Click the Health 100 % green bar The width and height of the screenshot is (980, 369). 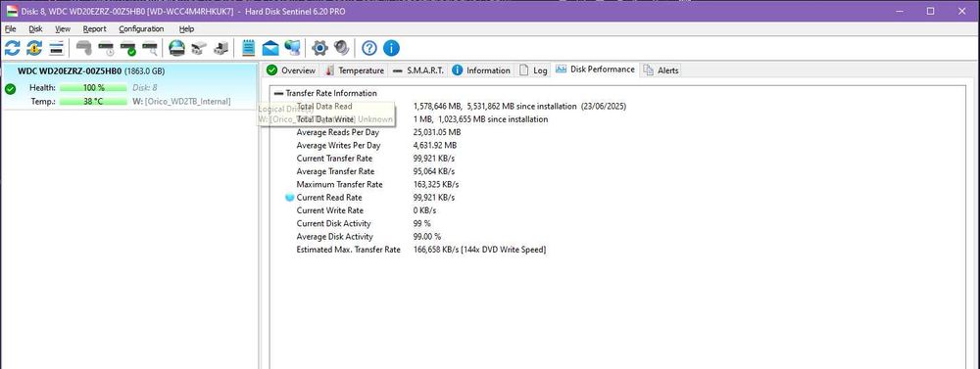(x=93, y=88)
